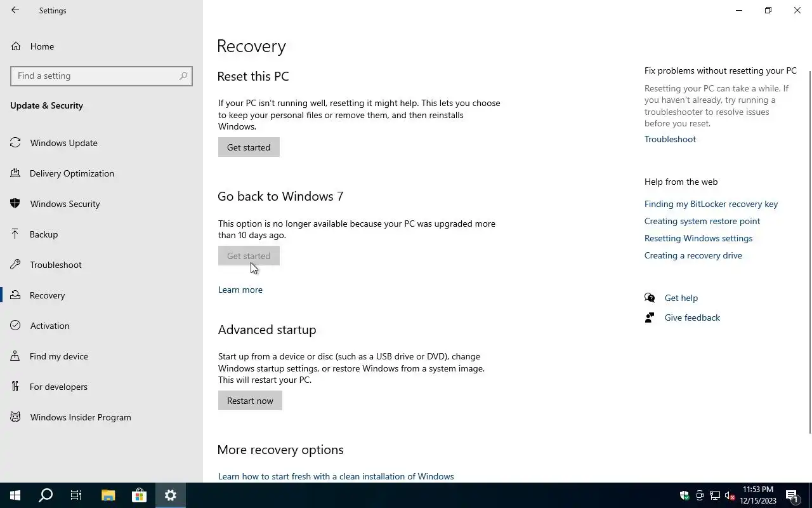Click Get started under Reset this PC
The height and width of the screenshot is (508, 812).
pos(249,147)
